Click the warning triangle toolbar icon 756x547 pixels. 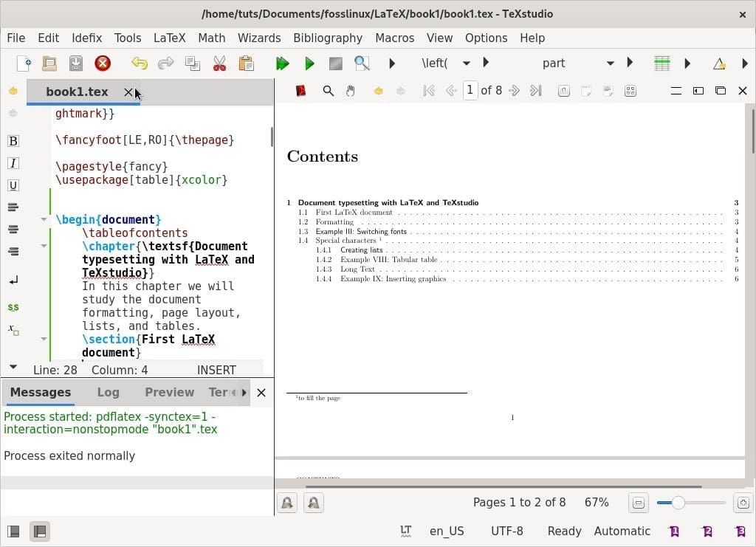click(719, 63)
